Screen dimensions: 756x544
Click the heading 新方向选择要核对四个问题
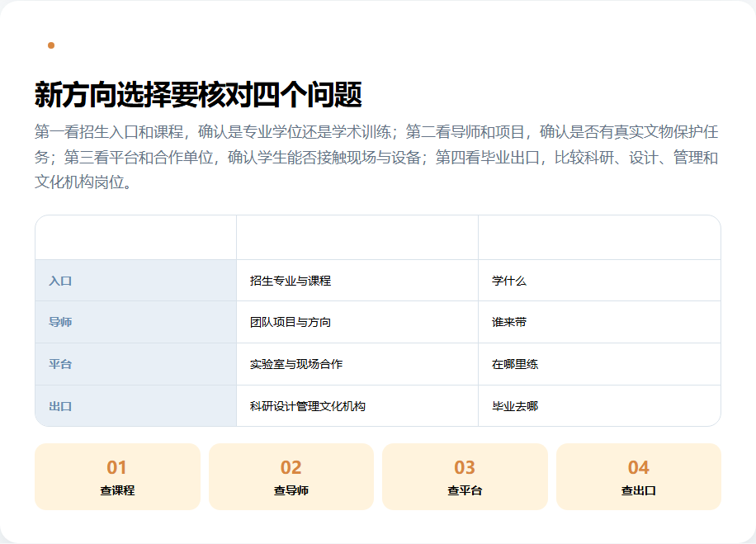click(x=198, y=95)
